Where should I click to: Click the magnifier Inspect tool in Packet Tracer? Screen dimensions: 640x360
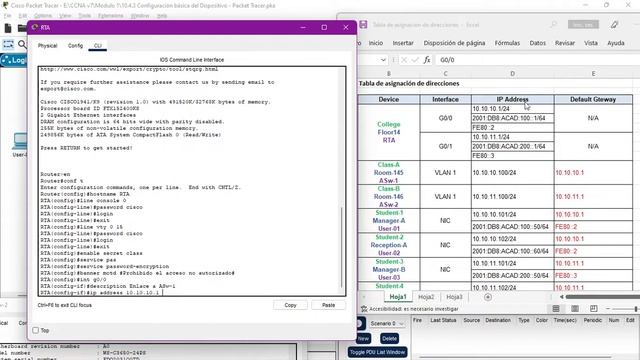[x=22, y=44]
